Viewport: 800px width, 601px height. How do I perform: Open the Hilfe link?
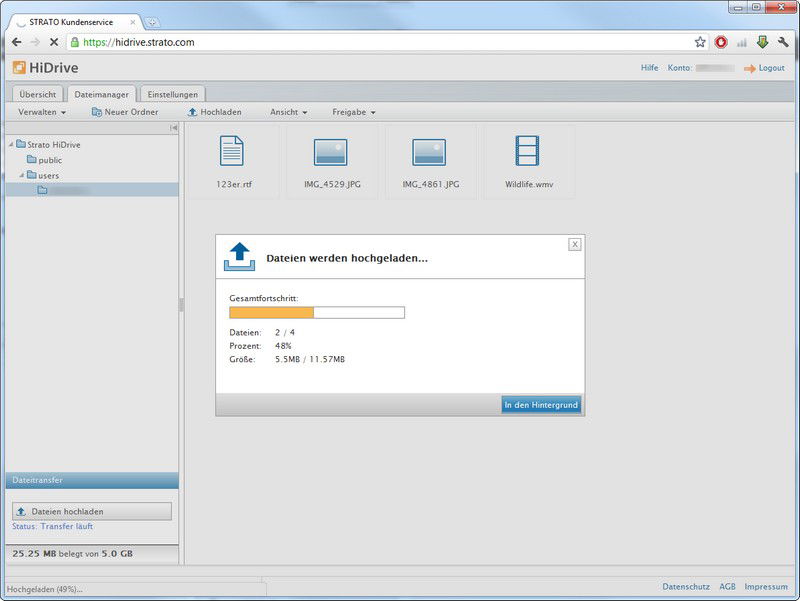click(649, 68)
